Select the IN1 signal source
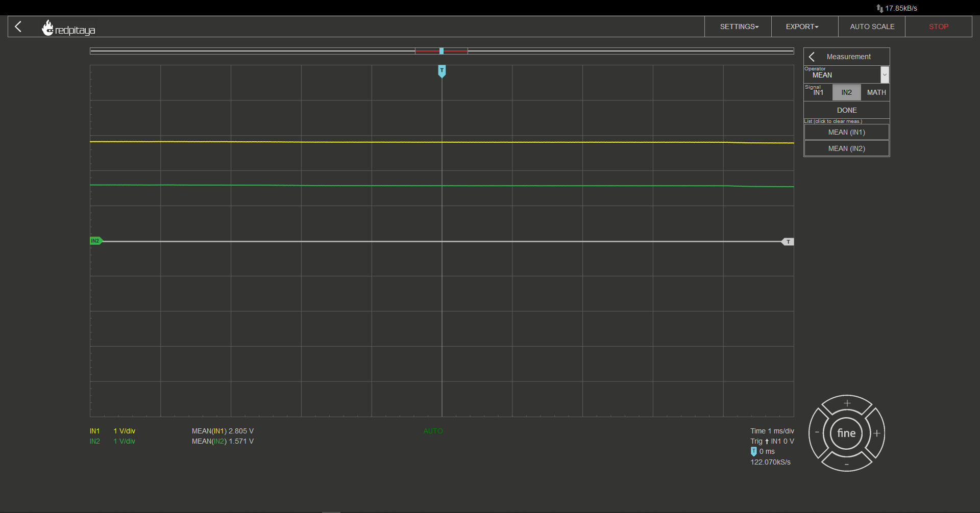Screen dimensions: 980x513 pos(818,92)
